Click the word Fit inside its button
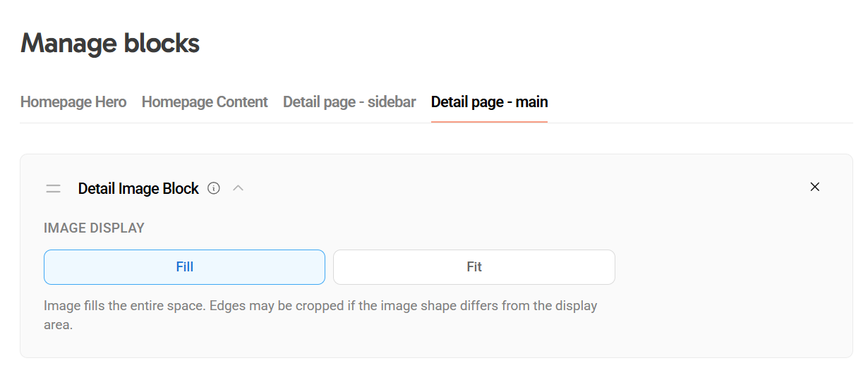The image size is (868, 375). 474,267
